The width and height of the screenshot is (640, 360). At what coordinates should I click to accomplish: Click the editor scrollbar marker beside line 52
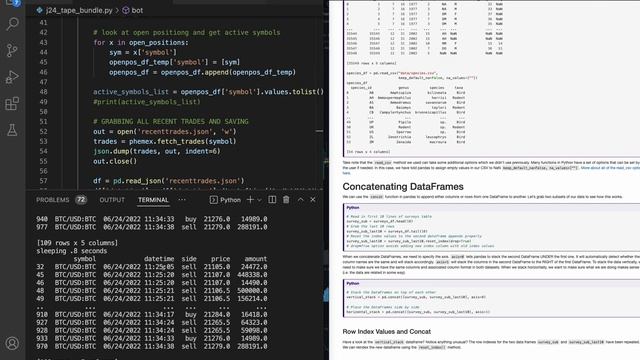coord(319,131)
